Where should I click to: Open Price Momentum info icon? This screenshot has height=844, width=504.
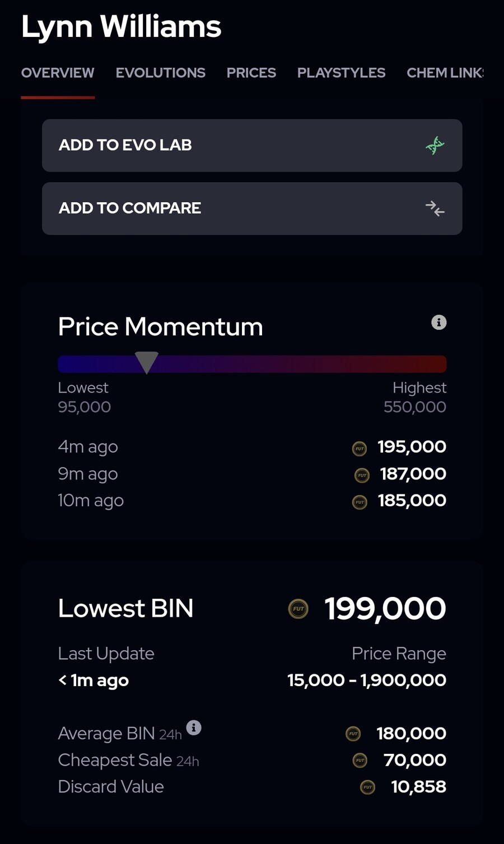coord(439,323)
